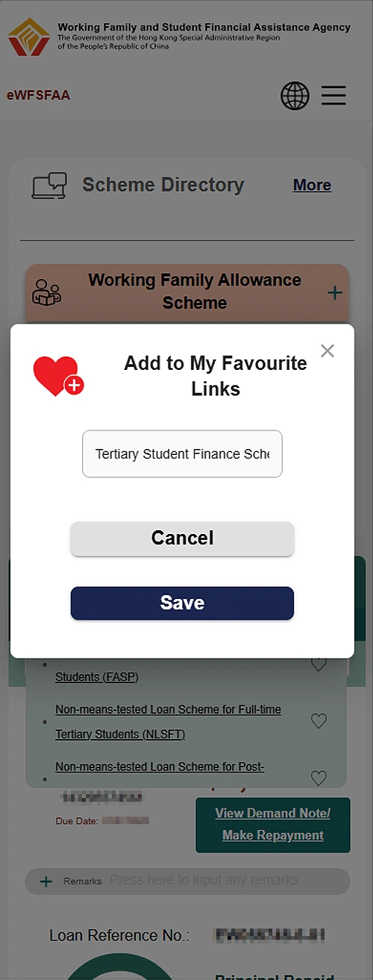Viewport: 373px width, 980px height.
Task: Click the Working Family Allowance family icon
Action: click(x=48, y=292)
